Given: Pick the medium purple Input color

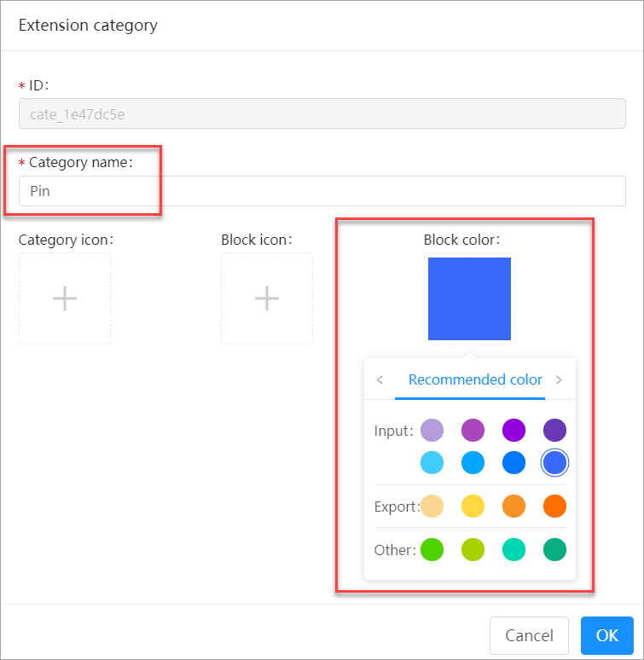Looking at the screenshot, I should pos(473,431).
